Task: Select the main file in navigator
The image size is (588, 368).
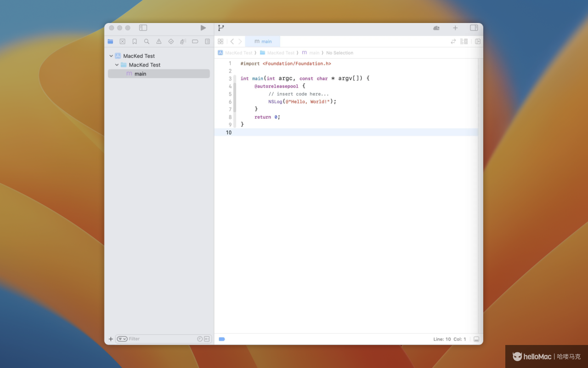Action: pos(158,74)
